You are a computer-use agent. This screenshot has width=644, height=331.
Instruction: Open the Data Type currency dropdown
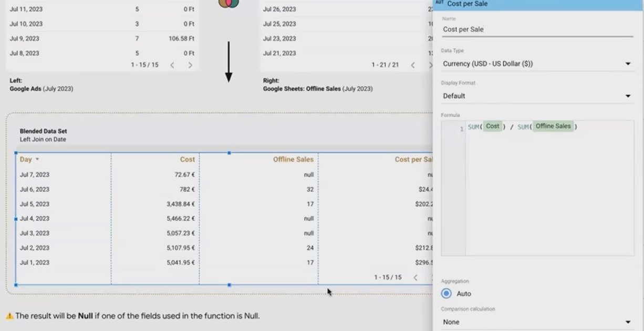pos(536,63)
